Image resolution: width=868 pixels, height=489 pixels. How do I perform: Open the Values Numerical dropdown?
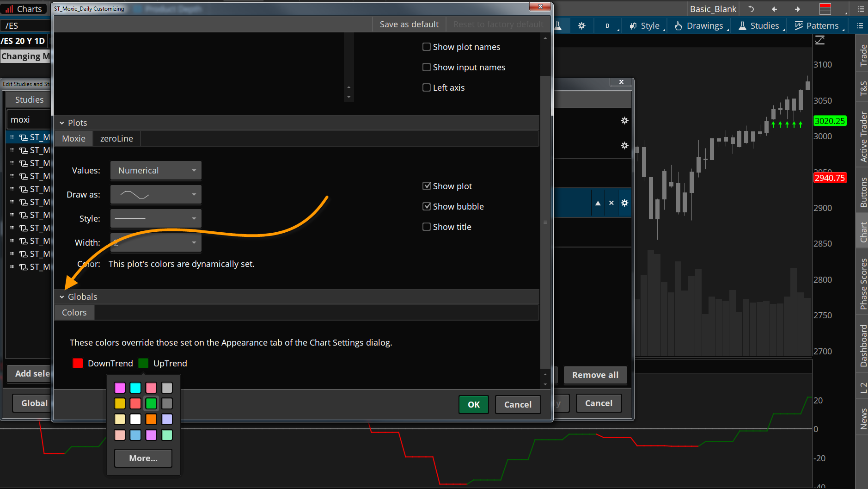[156, 170]
